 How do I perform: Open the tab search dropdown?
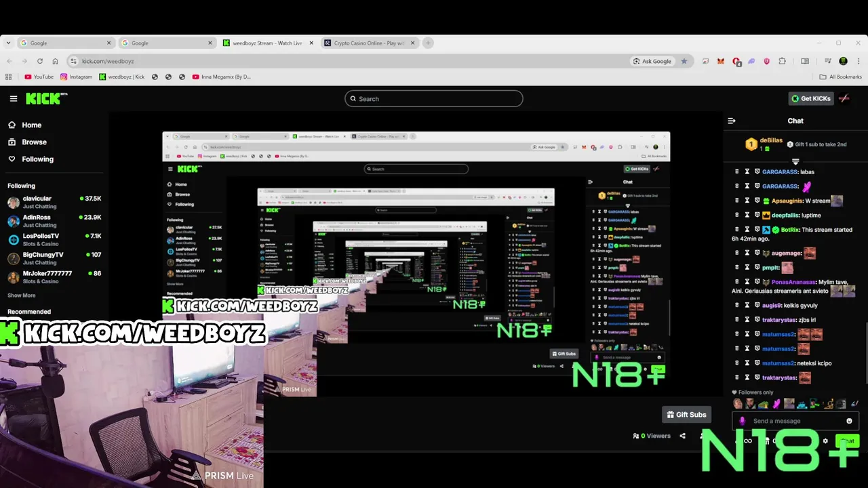click(8, 43)
